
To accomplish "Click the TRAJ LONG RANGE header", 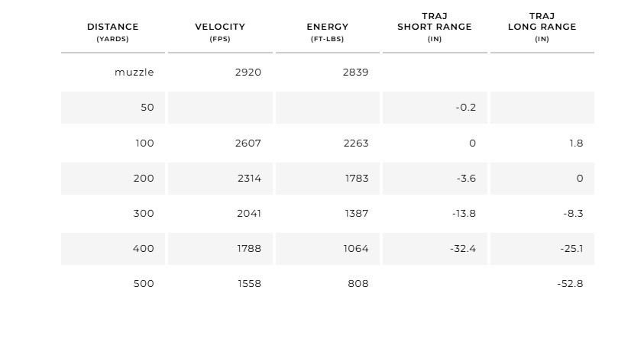I will (x=542, y=27).
